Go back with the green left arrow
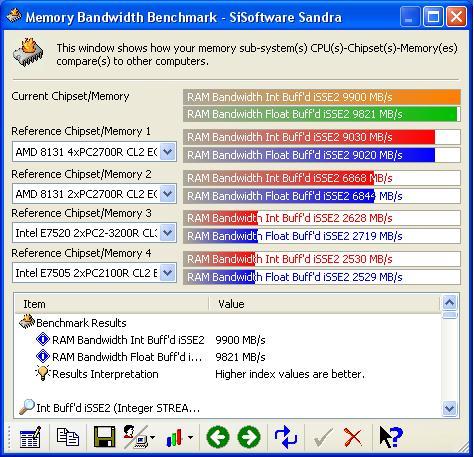The width and height of the screenshot is (474, 457). (218, 437)
